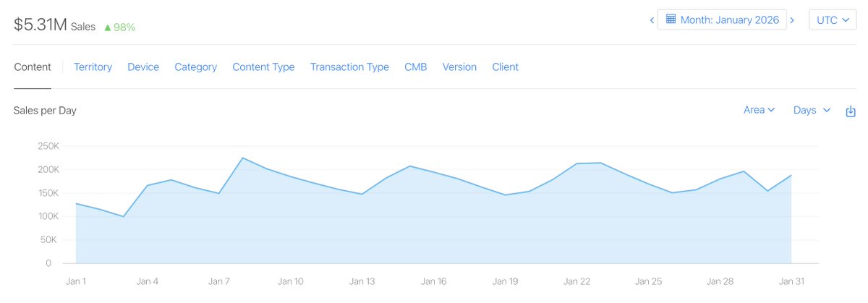Viewport: 868px width, 303px height.
Task: Click the Jan 1 x-axis label
Action: coord(75,281)
